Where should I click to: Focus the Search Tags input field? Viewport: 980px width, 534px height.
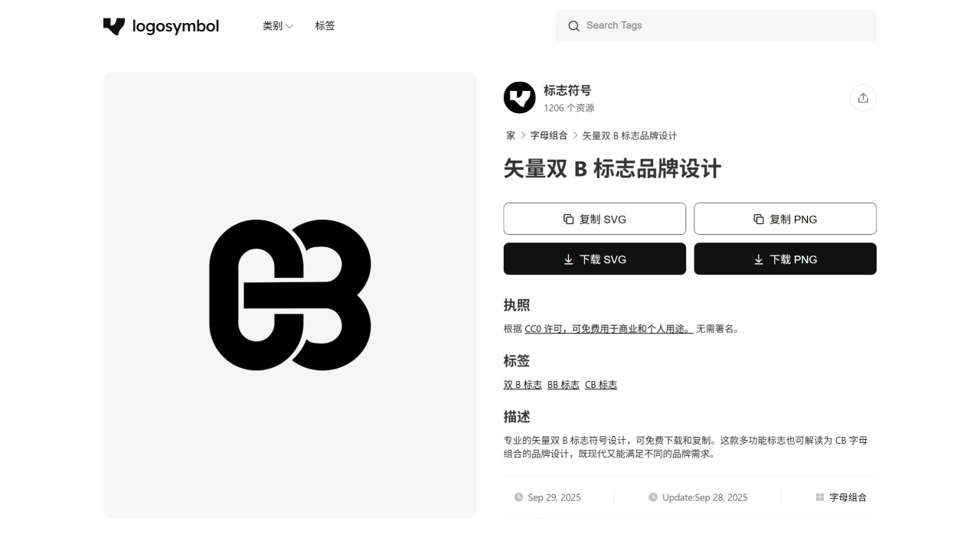[x=724, y=26]
